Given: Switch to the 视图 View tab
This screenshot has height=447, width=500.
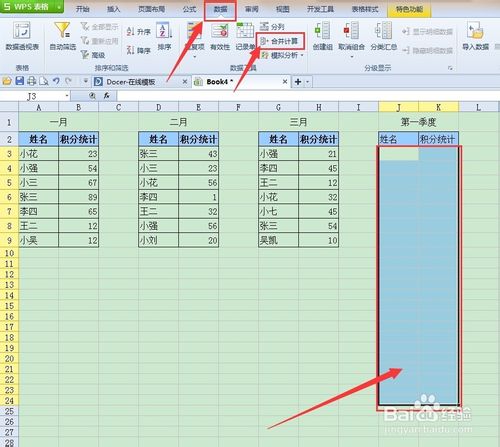Looking at the screenshot, I should pyautogui.click(x=283, y=9).
